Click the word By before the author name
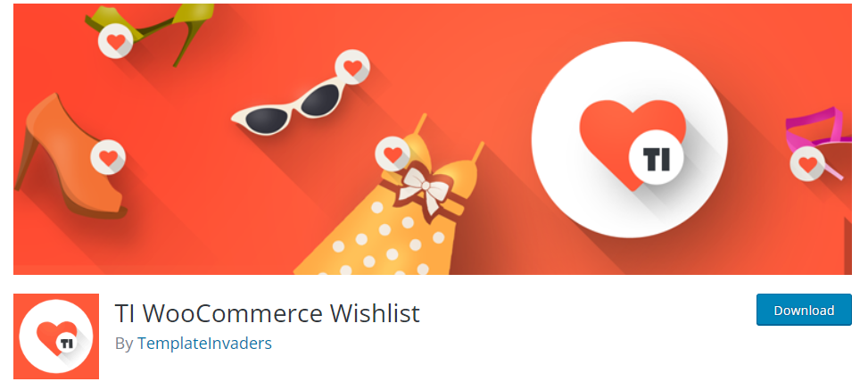This screenshot has width=868, height=390. click(124, 344)
